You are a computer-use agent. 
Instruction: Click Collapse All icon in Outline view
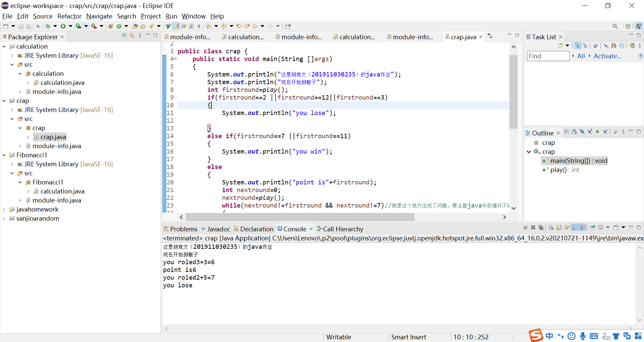[567, 132]
